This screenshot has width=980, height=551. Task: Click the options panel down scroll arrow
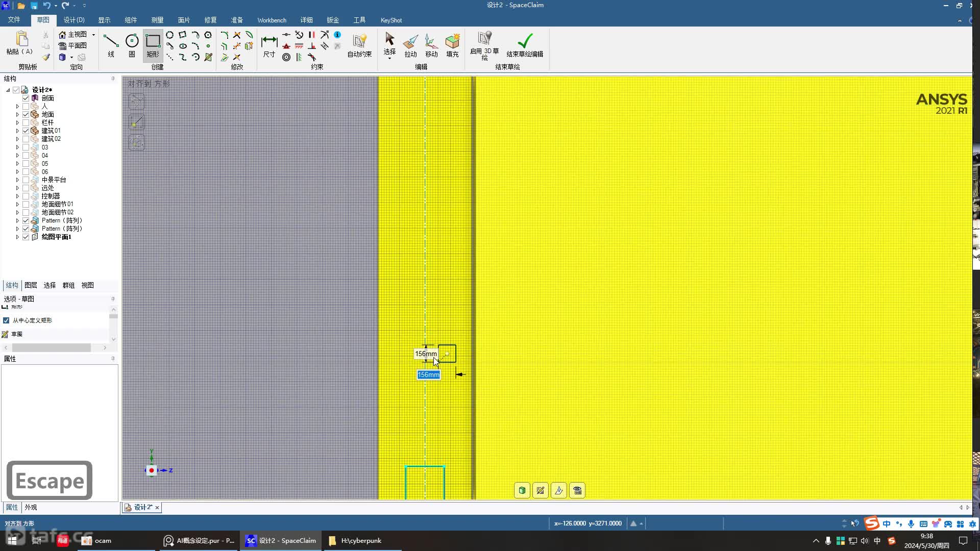point(113,339)
